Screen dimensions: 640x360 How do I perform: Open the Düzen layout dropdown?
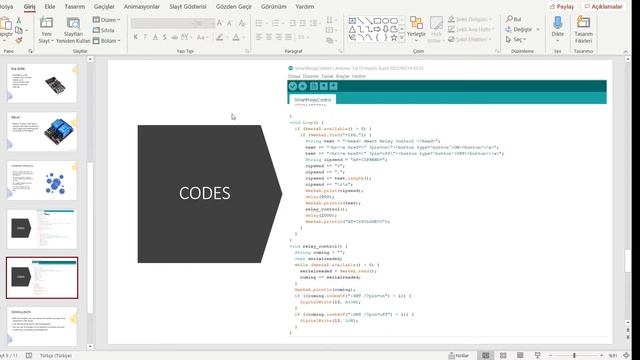point(106,20)
